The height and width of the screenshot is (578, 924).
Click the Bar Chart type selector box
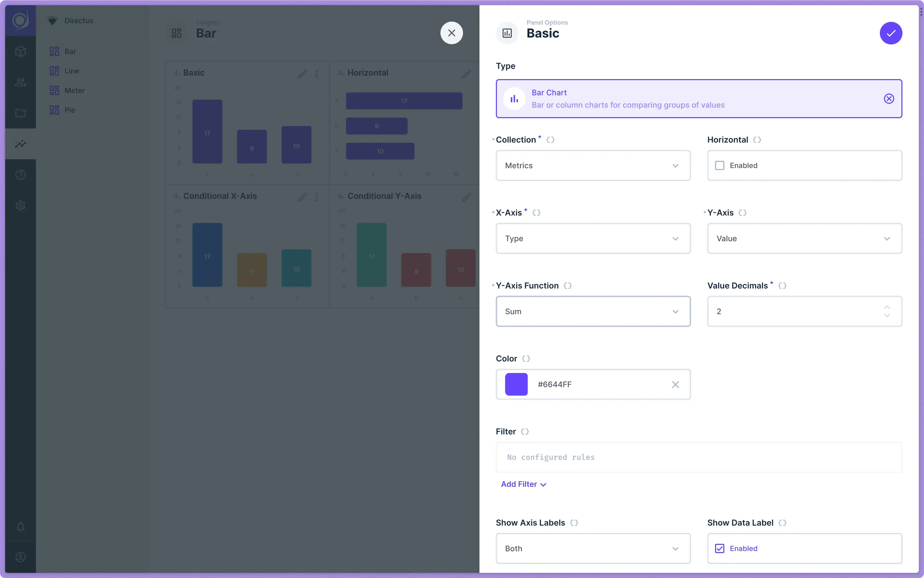(699, 99)
